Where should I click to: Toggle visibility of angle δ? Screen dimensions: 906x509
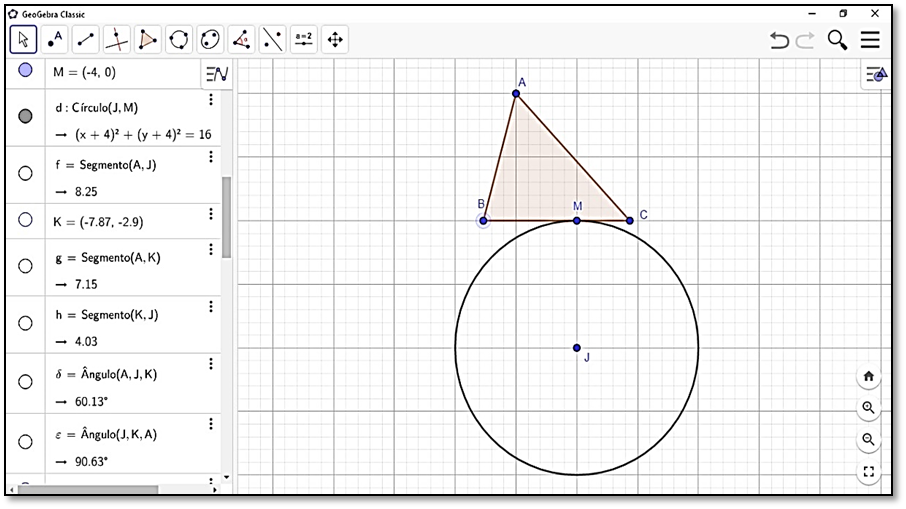(25, 382)
